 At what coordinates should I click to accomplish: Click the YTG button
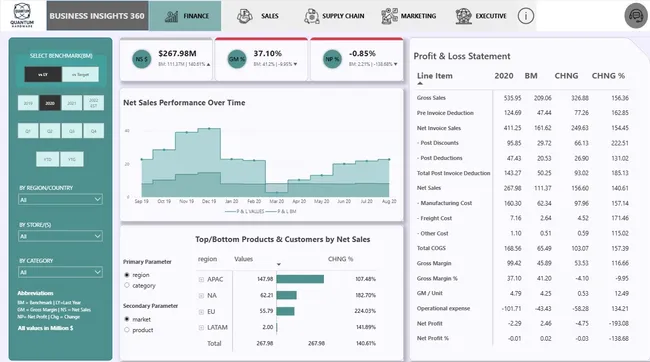point(72,159)
